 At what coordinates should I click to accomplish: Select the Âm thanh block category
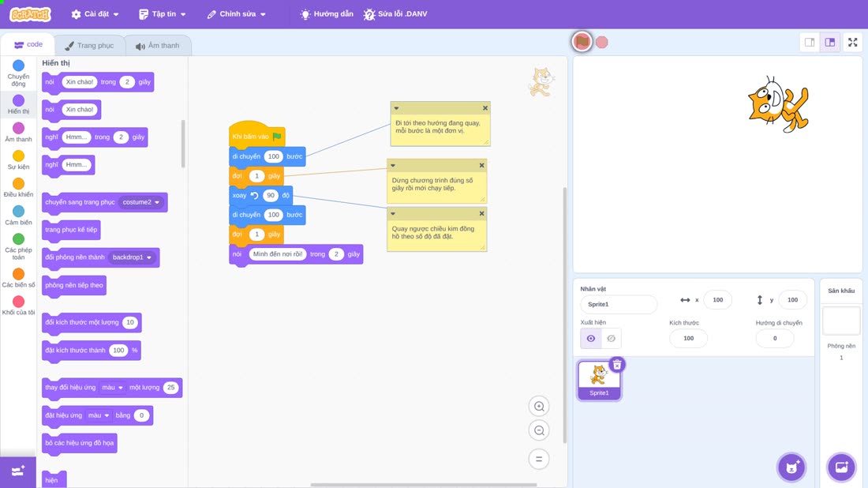pos(18,133)
